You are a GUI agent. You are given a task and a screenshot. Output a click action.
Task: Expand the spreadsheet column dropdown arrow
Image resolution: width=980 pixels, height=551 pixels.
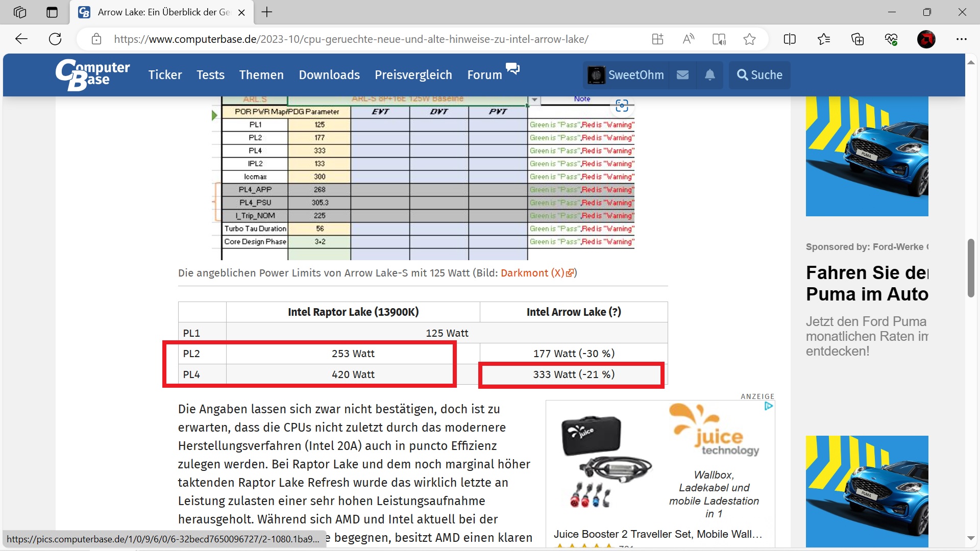[534, 100]
